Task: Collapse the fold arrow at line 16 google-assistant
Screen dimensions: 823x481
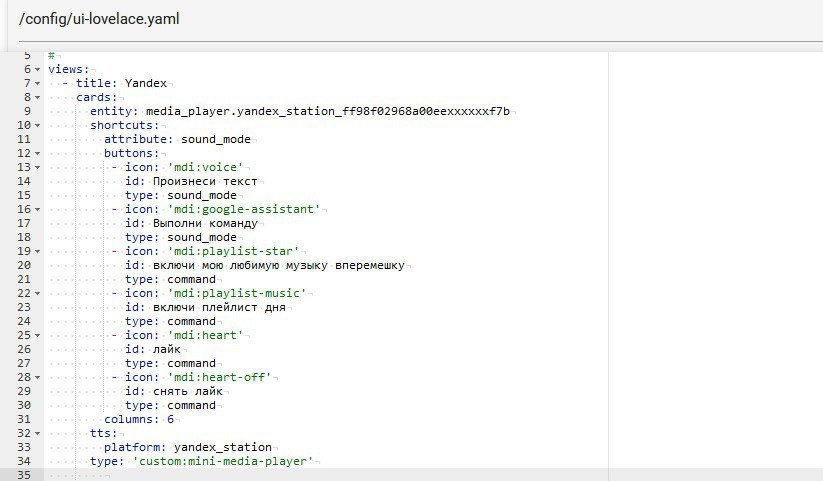Action: click(37, 210)
